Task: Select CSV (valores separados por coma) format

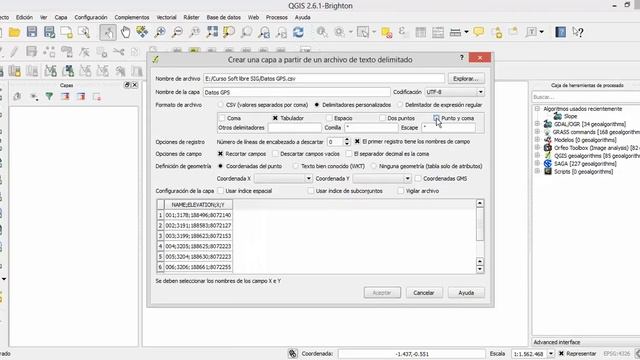Action: pos(221,105)
